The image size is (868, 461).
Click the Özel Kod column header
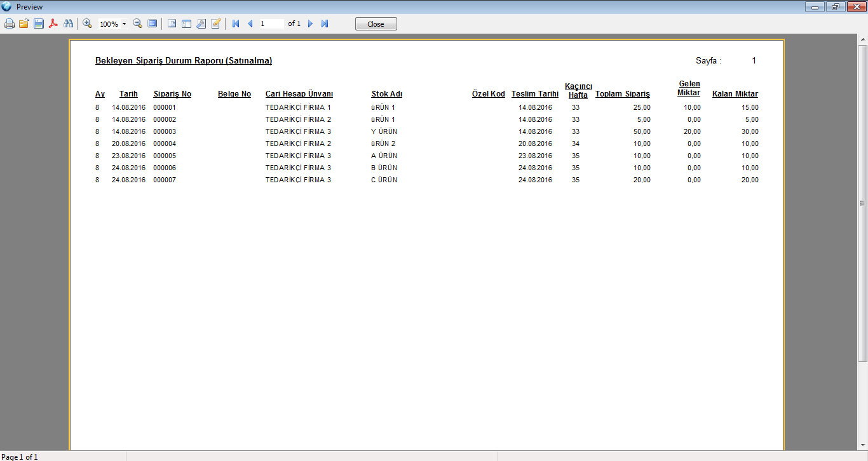pyautogui.click(x=489, y=94)
